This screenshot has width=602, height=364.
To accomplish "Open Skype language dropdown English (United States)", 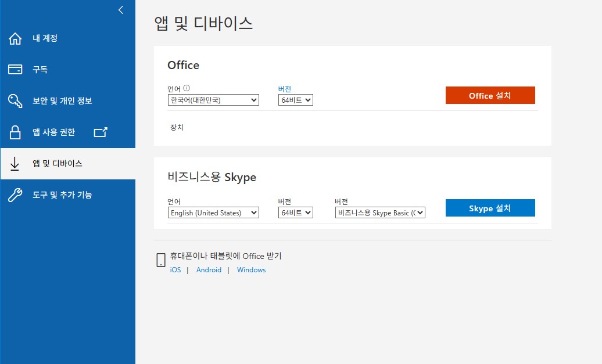I will point(213,213).
